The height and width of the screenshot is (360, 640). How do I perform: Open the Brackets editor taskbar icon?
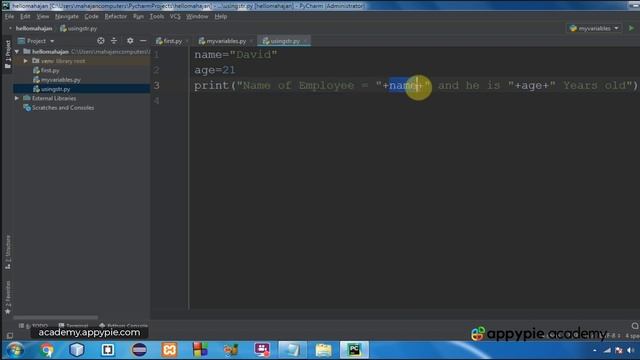tap(108, 350)
